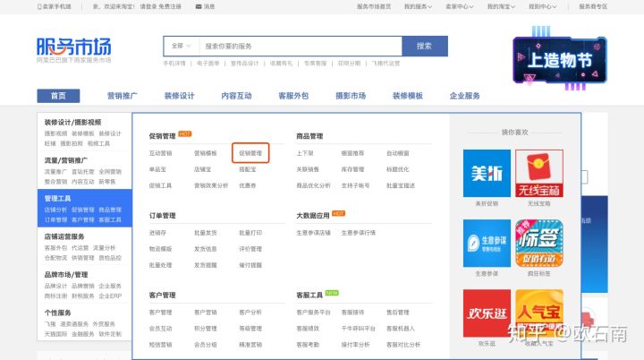This screenshot has height=360, width=644.
Task: Open the 人气宝 app icon
Action: 539,313
